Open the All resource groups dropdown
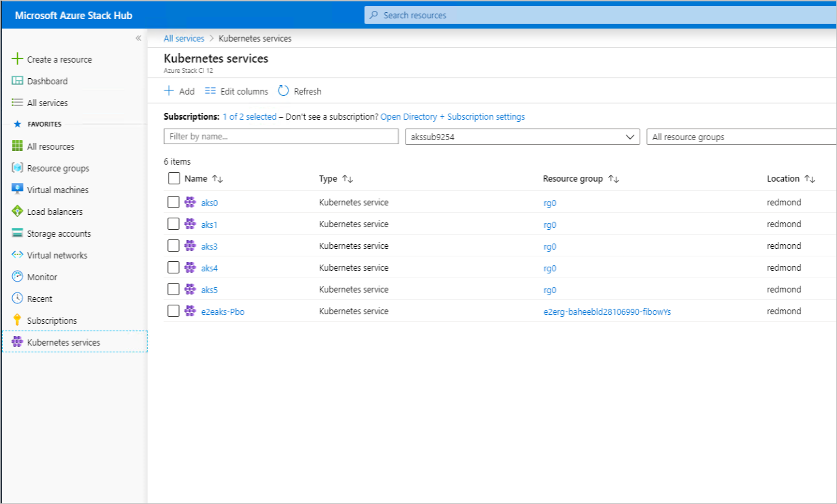 pyautogui.click(x=742, y=136)
